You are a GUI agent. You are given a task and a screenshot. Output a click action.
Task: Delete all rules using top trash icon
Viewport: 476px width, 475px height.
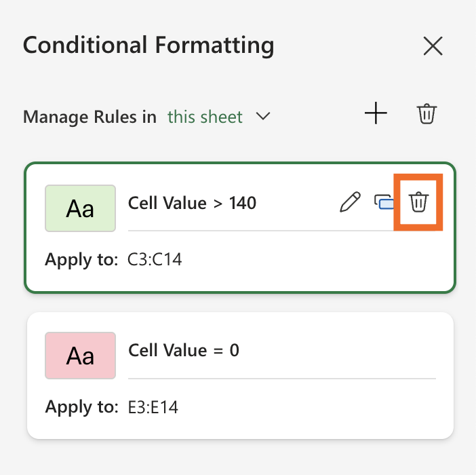(427, 113)
